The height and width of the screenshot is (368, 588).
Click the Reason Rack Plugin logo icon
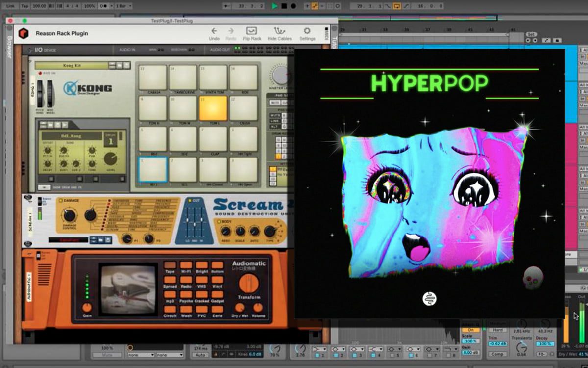(24, 33)
